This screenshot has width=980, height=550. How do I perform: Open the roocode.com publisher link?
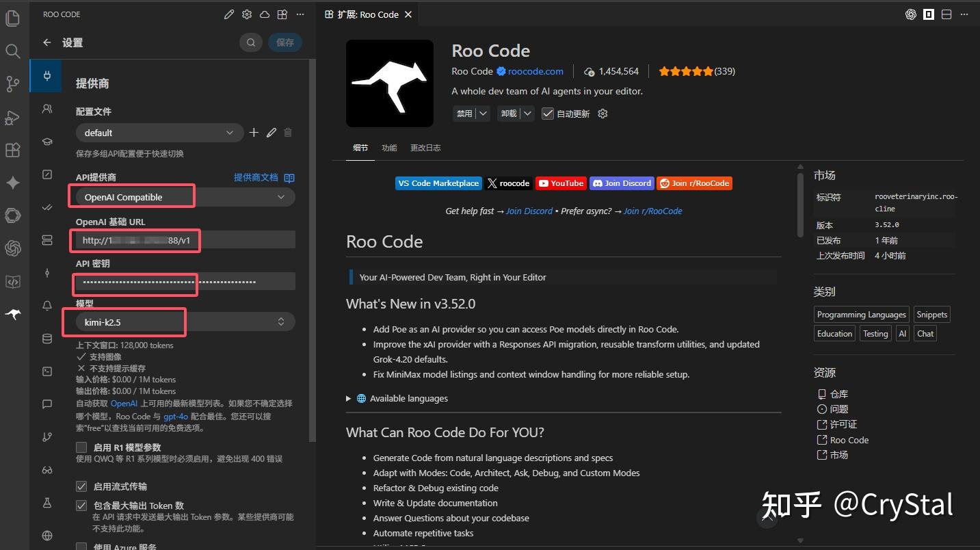coord(535,71)
